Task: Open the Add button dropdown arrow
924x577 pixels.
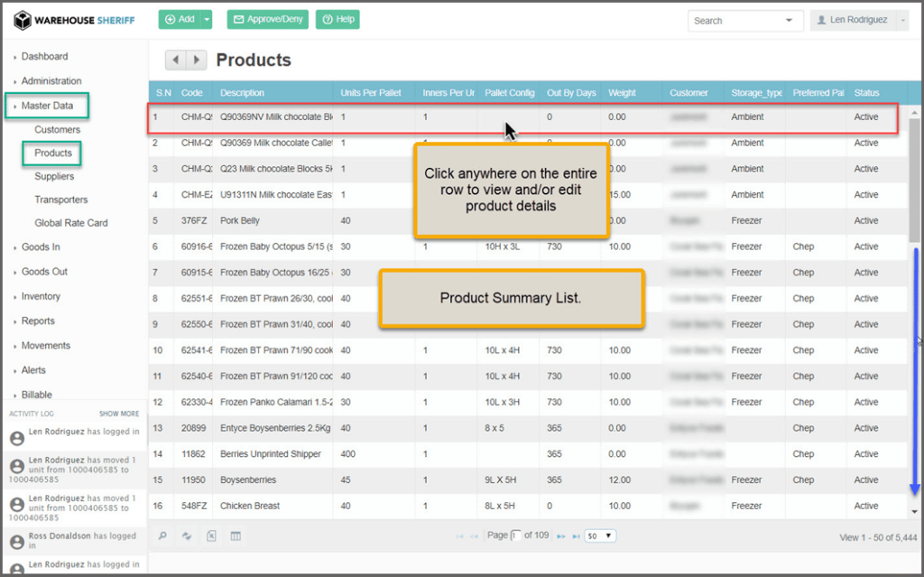Action: coord(208,19)
